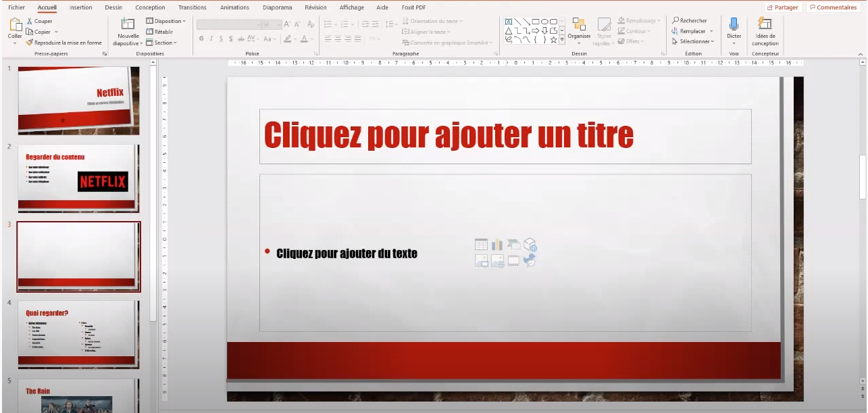Click the Coller paste icon

click(15, 24)
